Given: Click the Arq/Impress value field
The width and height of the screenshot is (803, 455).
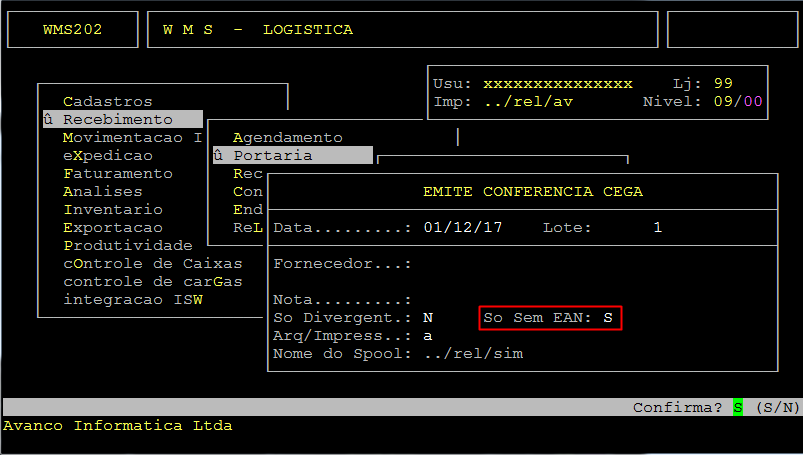Looking at the screenshot, I should click(x=427, y=335).
